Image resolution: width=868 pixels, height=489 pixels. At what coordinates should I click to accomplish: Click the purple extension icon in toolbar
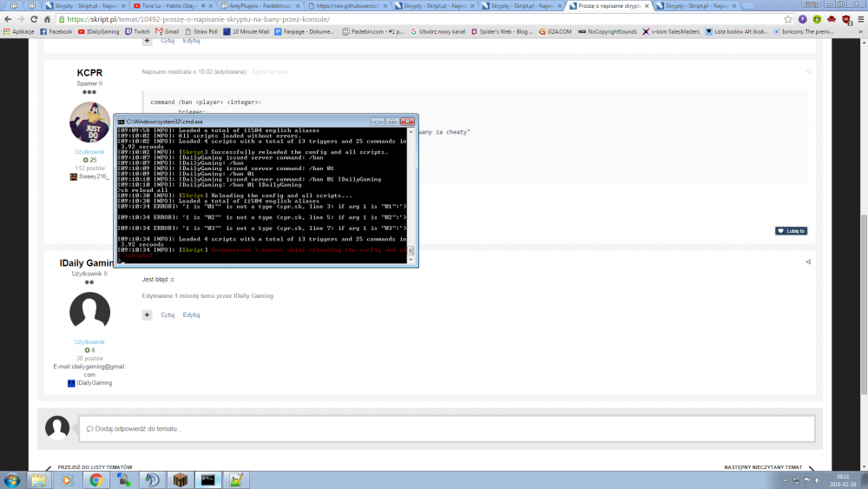click(803, 19)
